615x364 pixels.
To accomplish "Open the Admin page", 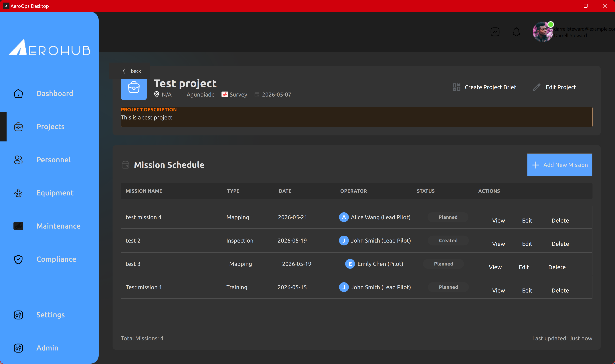I will (x=47, y=348).
